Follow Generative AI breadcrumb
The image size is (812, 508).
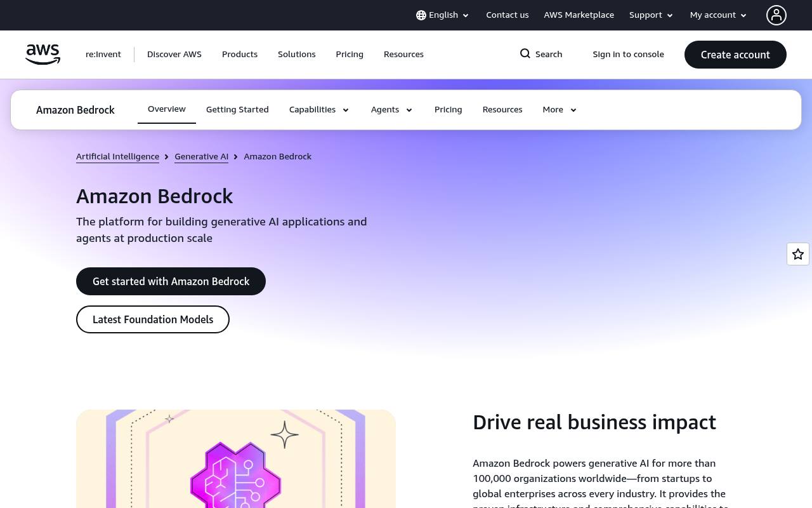pyautogui.click(x=202, y=157)
